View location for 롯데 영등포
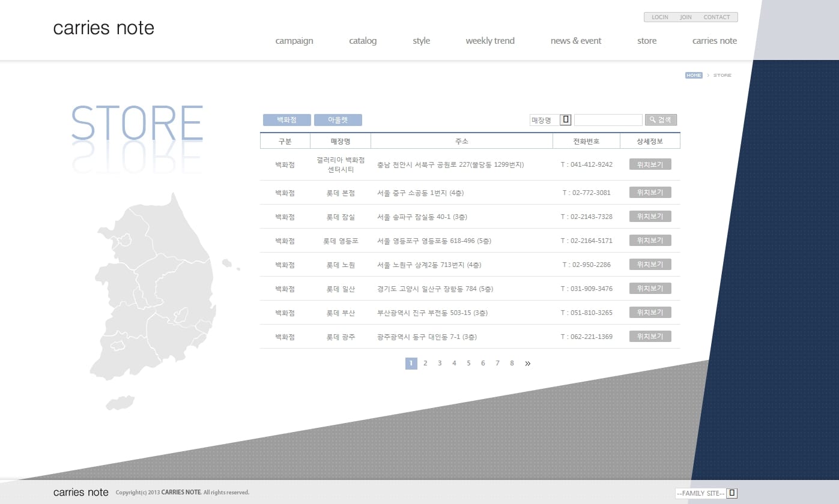The height and width of the screenshot is (504, 839). pyautogui.click(x=650, y=241)
